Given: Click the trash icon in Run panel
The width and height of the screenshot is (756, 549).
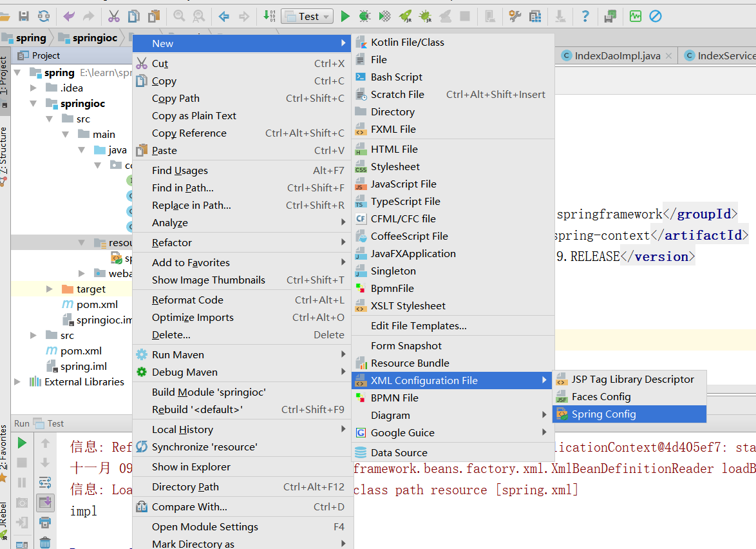Looking at the screenshot, I should click(45, 543).
